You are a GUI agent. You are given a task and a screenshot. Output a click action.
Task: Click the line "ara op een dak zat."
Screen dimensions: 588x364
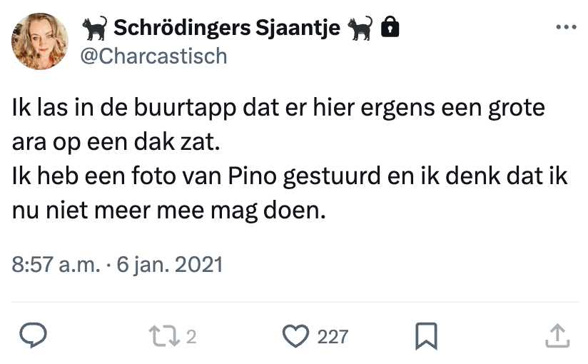[117, 142]
